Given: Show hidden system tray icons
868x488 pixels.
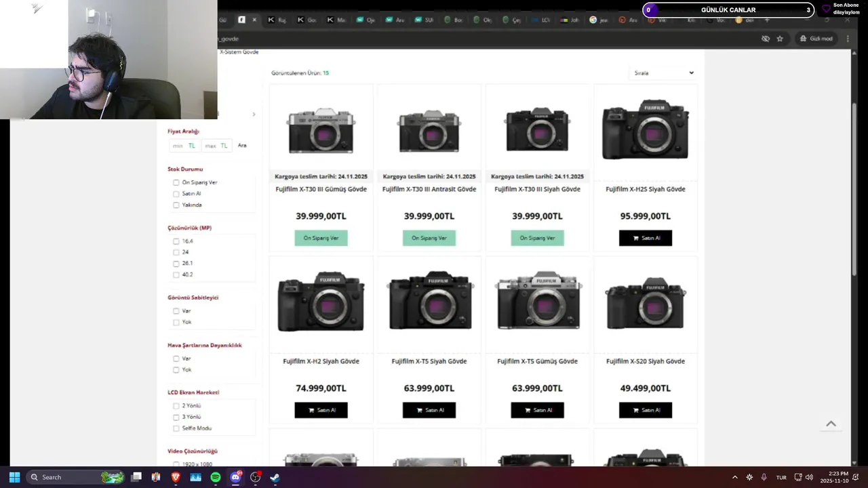Looking at the screenshot, I should [x=734, y=477].
